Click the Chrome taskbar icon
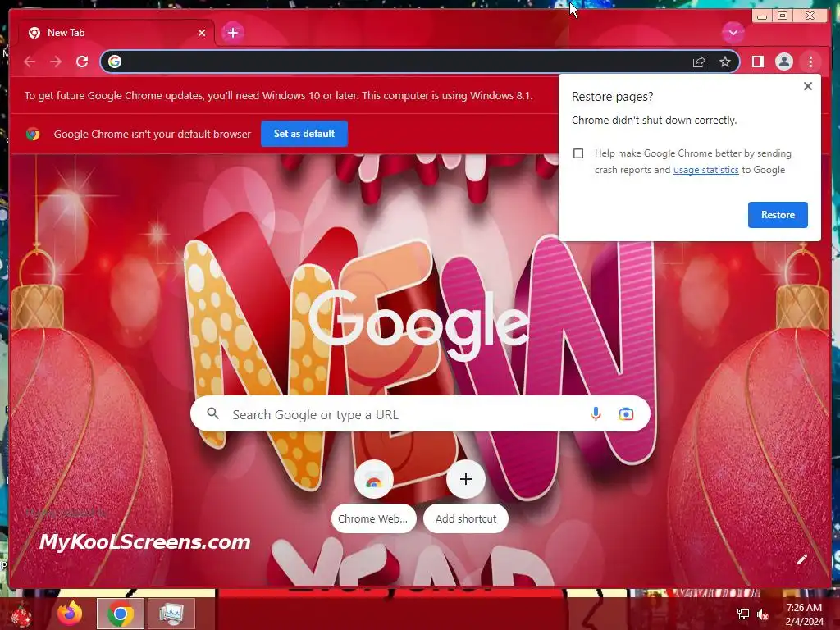 coord(121,614)
